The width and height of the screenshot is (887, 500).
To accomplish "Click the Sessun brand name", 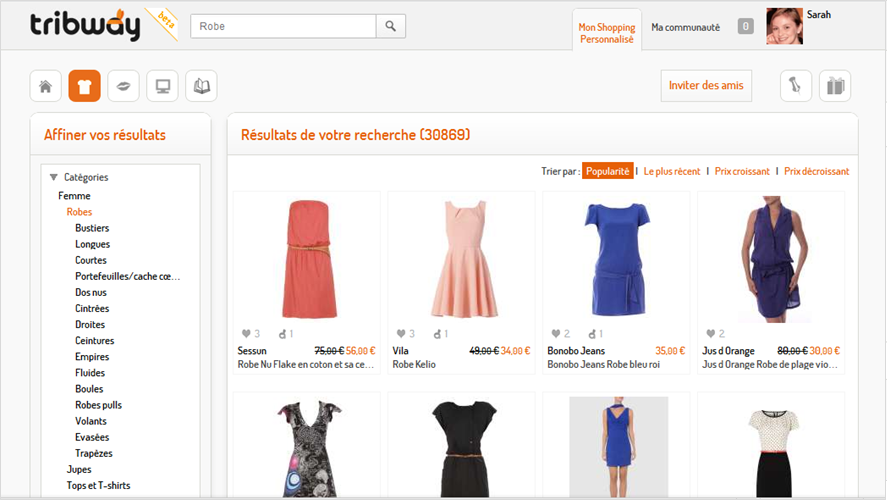I will (x=252, y=351).
